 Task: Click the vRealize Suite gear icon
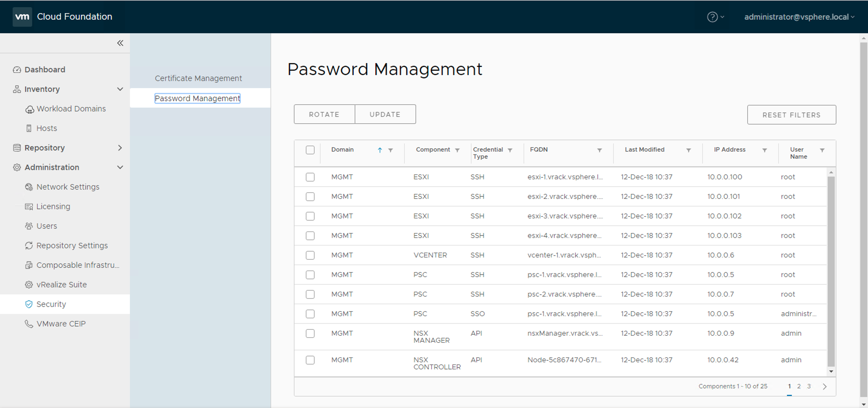tap(29, 285)
